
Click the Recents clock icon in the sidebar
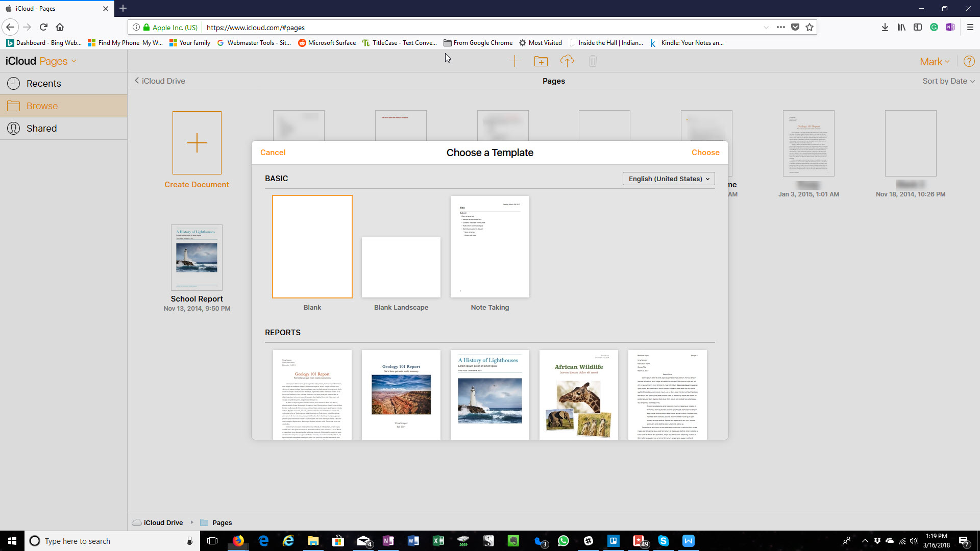pyautogui.click(x=14, y=83)
